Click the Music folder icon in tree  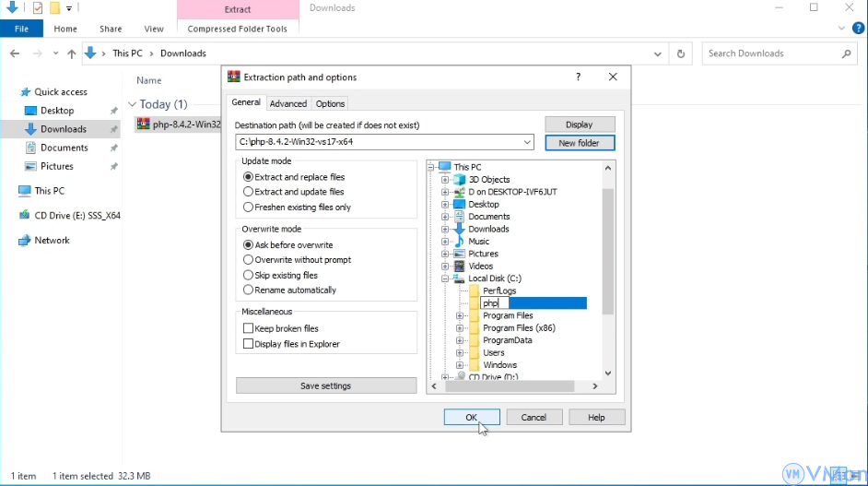point(460,242)
